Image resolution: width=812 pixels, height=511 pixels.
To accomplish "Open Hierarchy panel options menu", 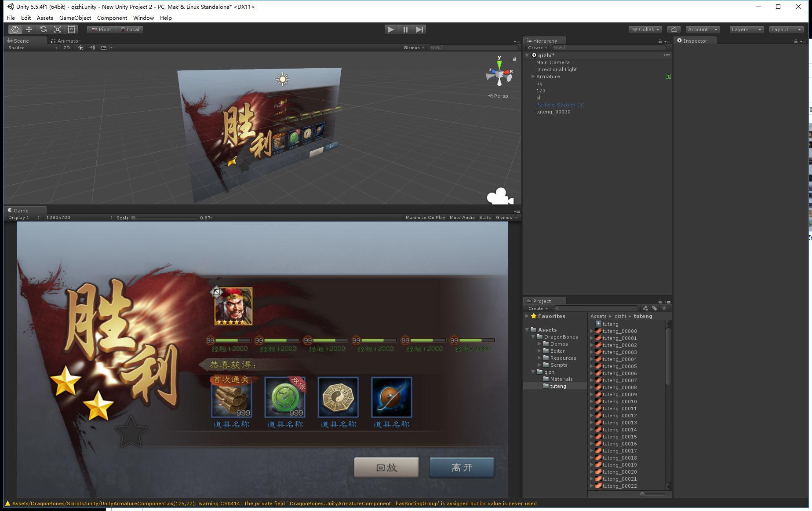I will 667,41.
